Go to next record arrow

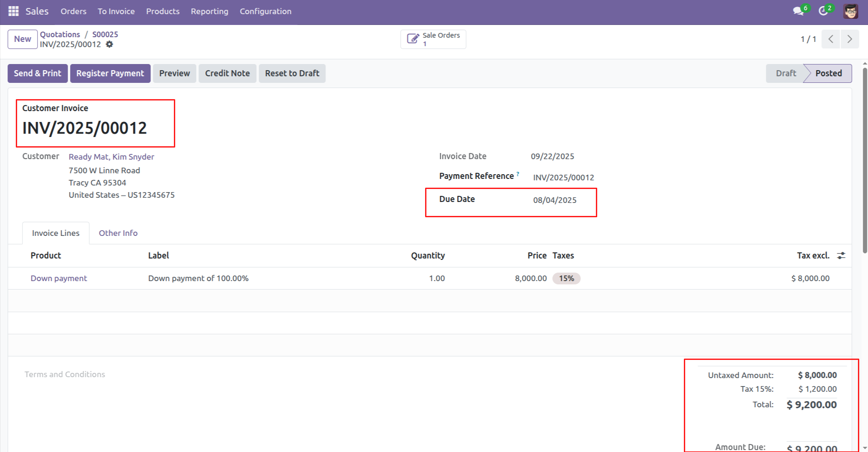tap(850, 39)
